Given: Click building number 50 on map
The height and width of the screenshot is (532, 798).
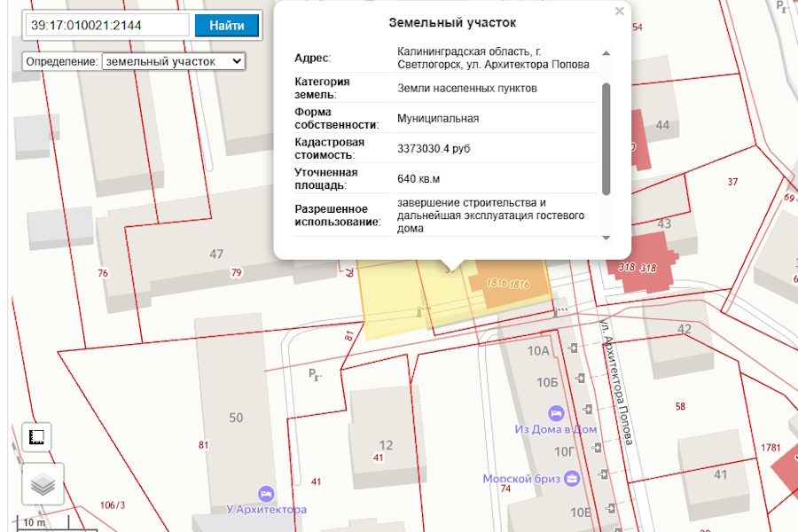Looking at the screenshot, I should [x=236, y=418].
